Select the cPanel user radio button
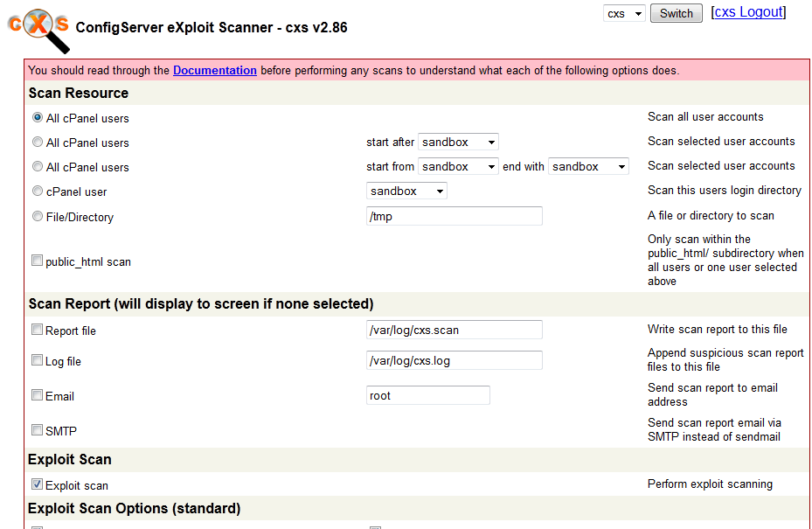The height and width of the screenshot is (529, 812). click(38, 191)
